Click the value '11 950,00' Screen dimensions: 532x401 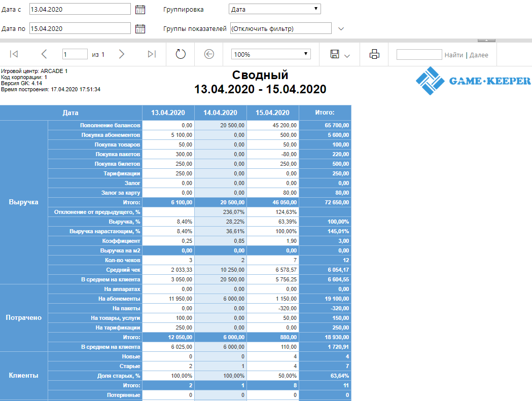[181, 299]
